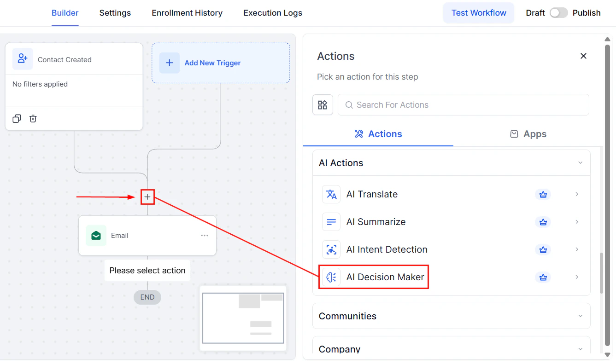Click the green Email action icon
Screen dimensions: 616x364
pos(96,235)
